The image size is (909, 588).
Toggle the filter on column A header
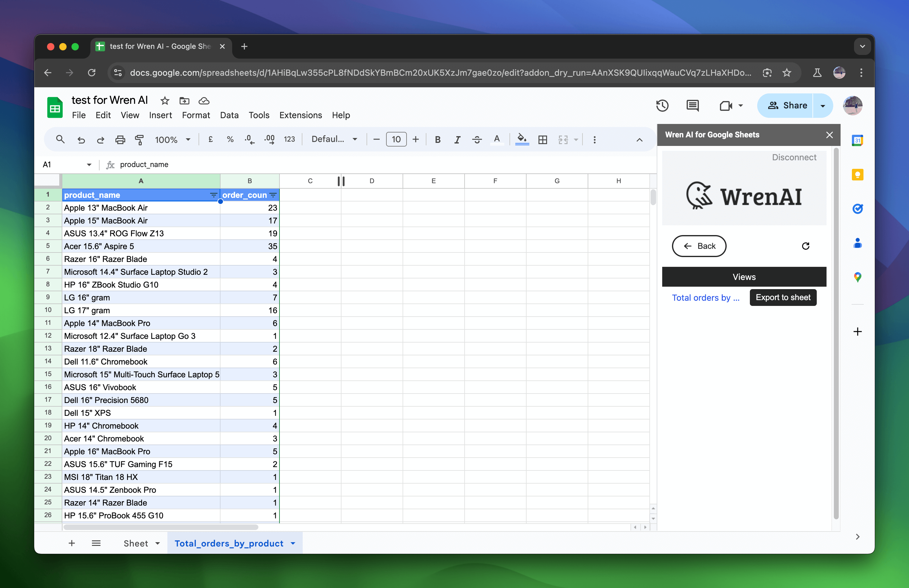[x=213, y=195]
